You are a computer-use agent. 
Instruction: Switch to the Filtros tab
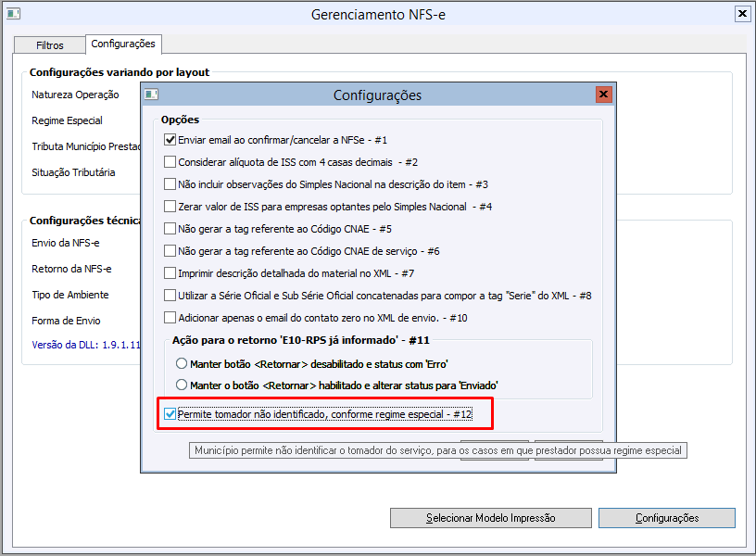click(50, 45)
